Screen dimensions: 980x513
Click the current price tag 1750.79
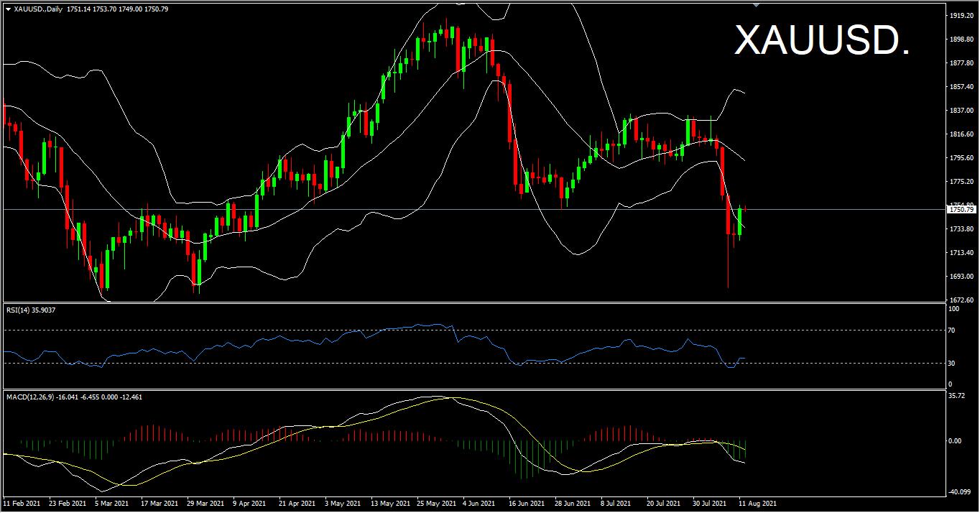coord(961,210)
